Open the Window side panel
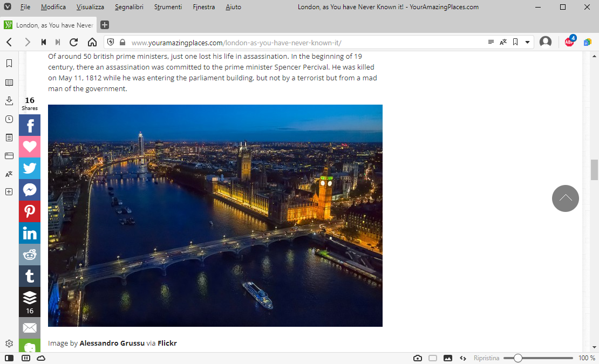599x364 pixels. [x=9, y=156]
